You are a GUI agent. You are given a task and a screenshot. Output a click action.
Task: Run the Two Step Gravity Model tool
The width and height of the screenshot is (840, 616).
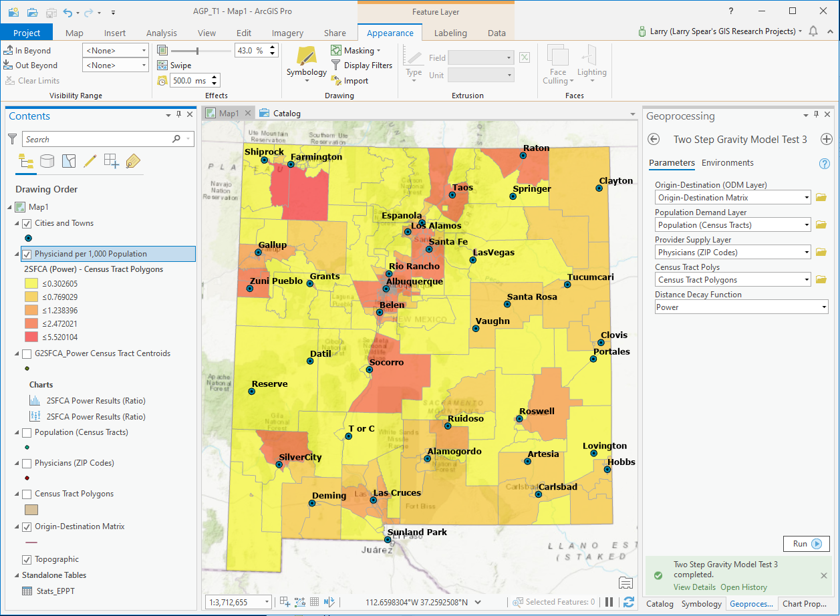click(806, 544)
